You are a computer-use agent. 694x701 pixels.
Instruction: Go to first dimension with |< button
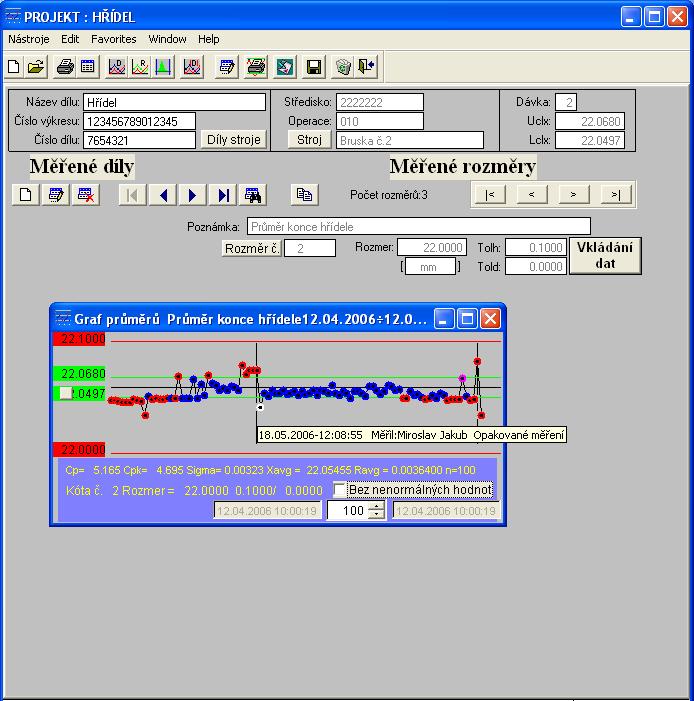[490, 194]
